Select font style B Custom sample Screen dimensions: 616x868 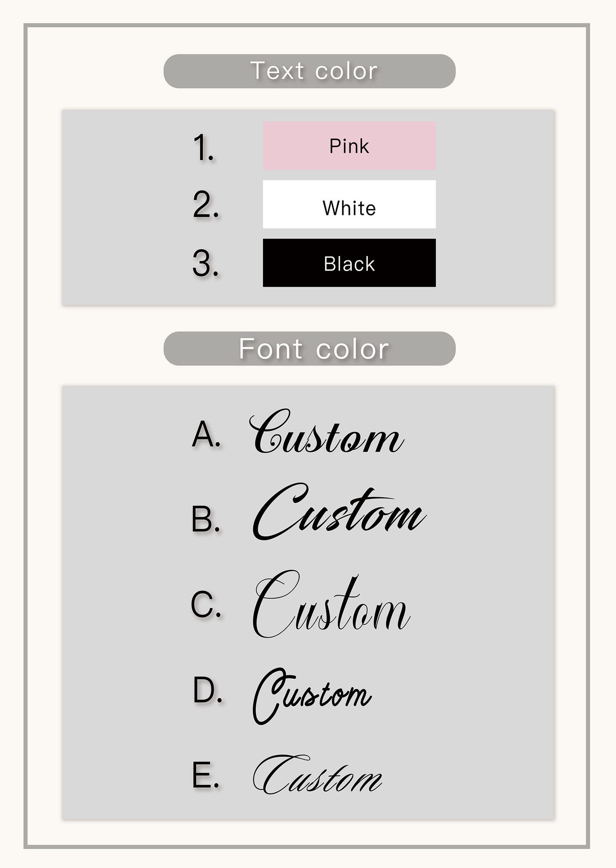pyautogui.click(x=339, y=512)
